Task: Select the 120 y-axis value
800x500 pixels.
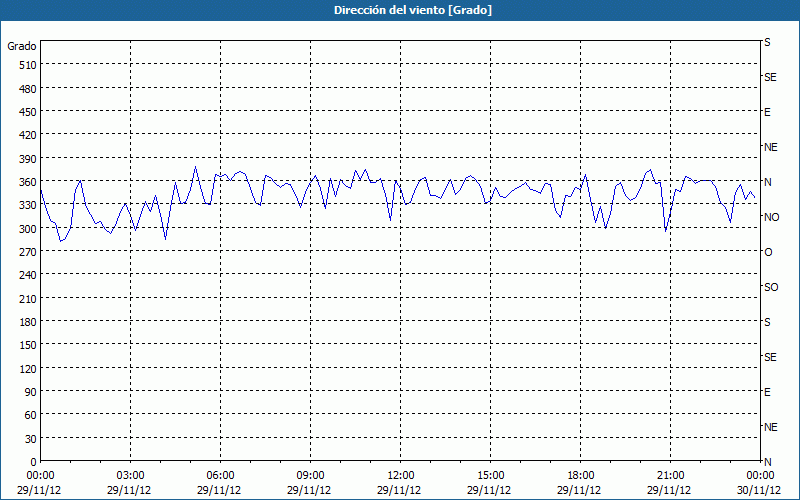Action: coord(29,369)
